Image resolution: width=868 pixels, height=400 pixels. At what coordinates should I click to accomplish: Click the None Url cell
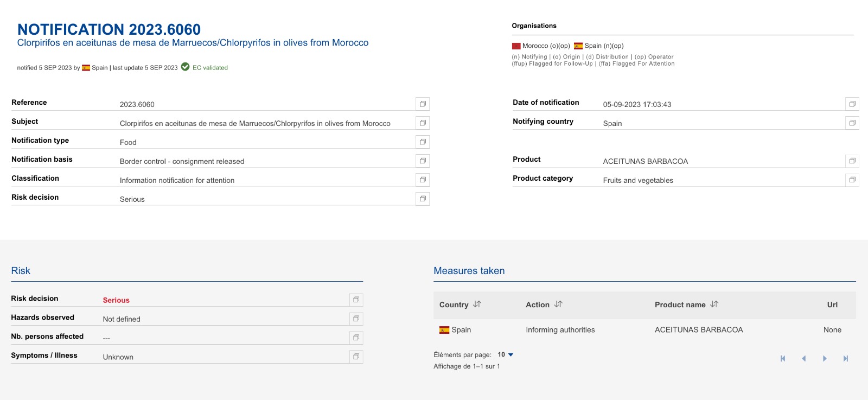tap(832, 329)
